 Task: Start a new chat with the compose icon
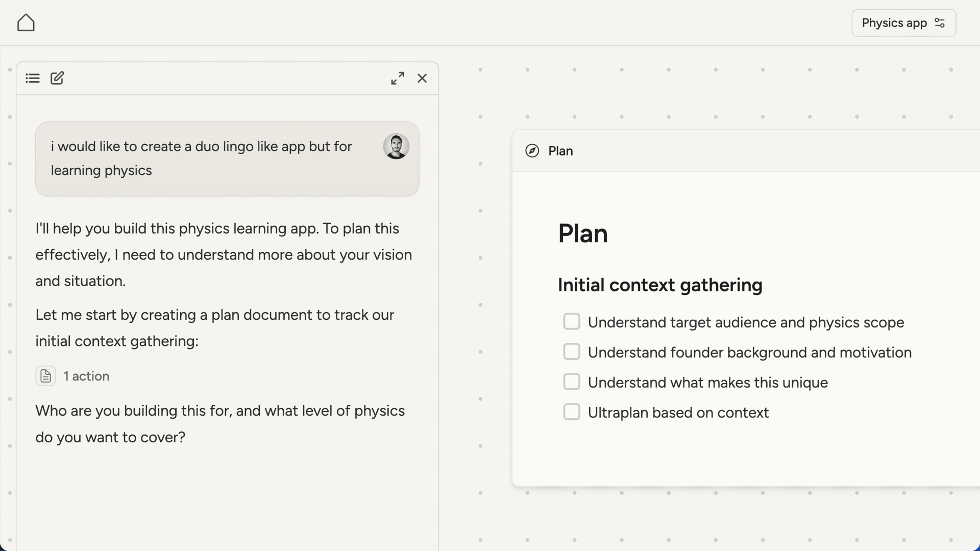[x=57, y=78]
